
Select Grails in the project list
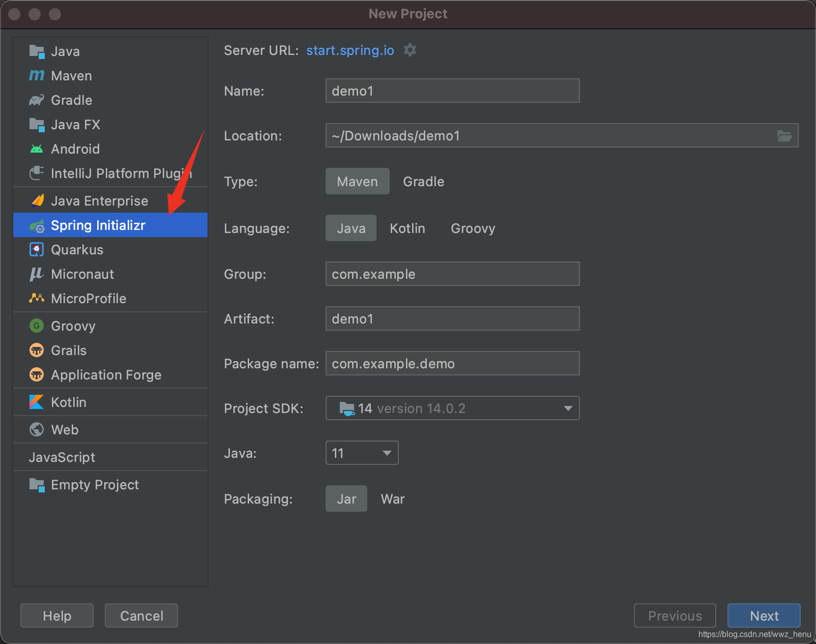[110, 350]
